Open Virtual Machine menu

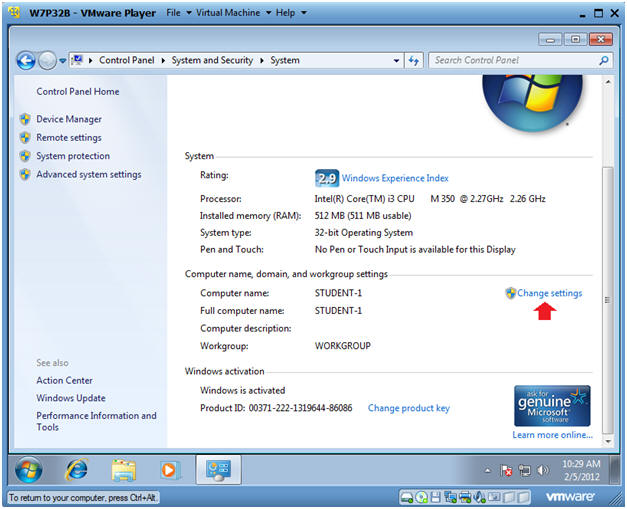[x=234, y=13]
